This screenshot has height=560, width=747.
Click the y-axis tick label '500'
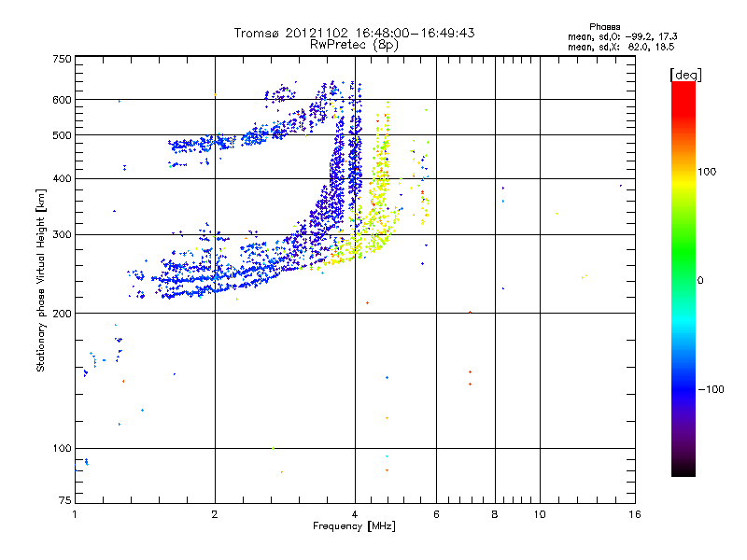tap(63, 135)
